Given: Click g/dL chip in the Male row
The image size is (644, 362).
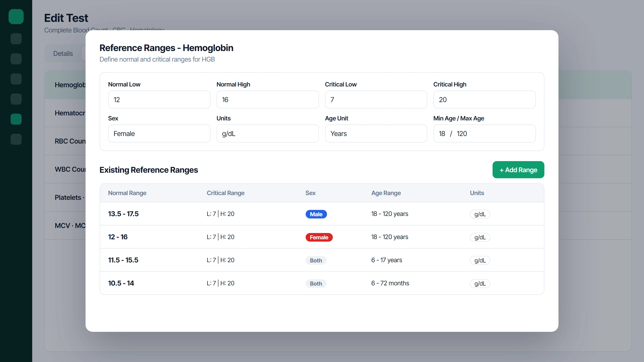Looking at the screenshot, I should pyautogui.click(x=480, y=214).
